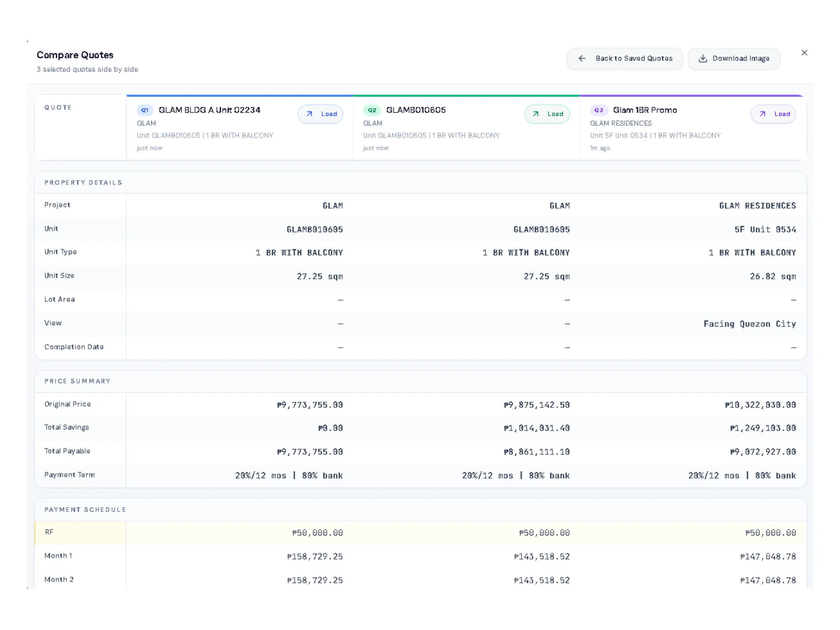This screenshot has width=840, height=630.
Task: Click the download icon beside Download Image
Action: (702, 58)
